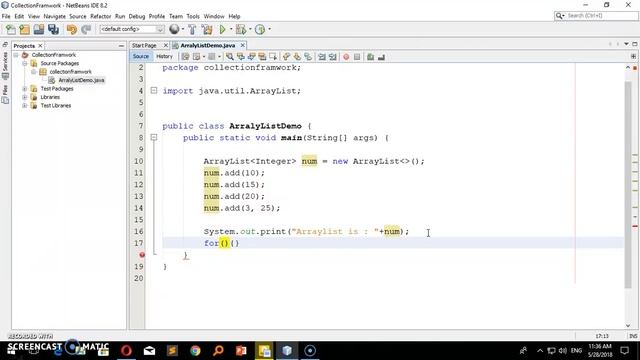Expand the Test Packages tree node
This screenshot has width=640, height=360.
24,89
